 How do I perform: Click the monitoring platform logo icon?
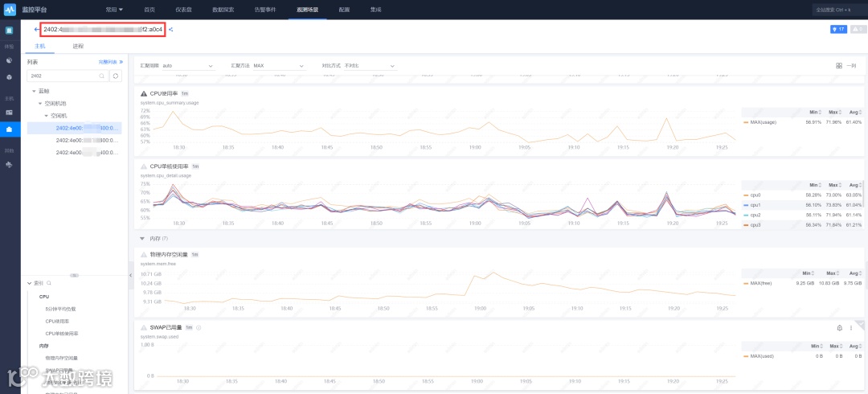[x=10, y=10]
